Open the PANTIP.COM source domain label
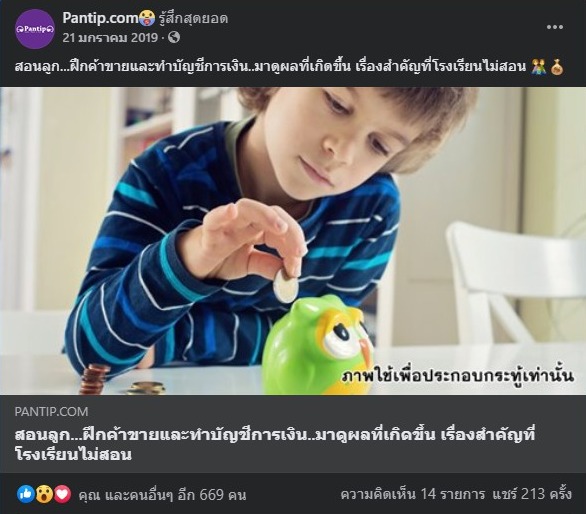 [x=51, y=412]
